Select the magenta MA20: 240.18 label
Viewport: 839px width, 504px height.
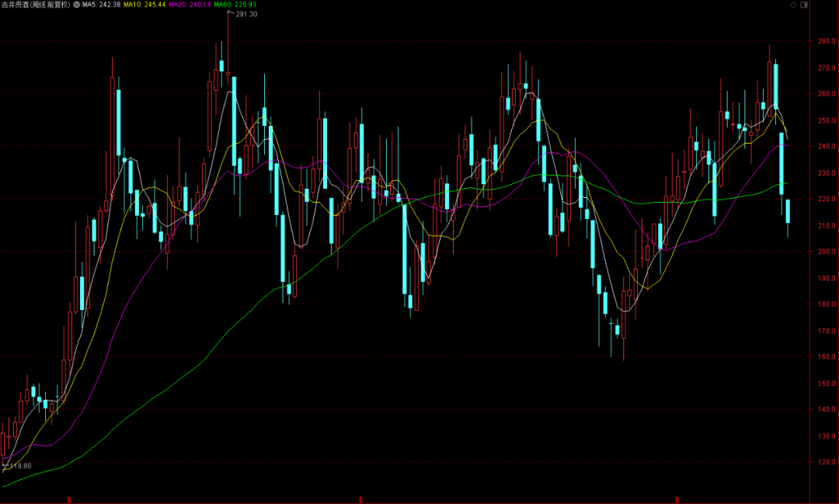(190, 5)
